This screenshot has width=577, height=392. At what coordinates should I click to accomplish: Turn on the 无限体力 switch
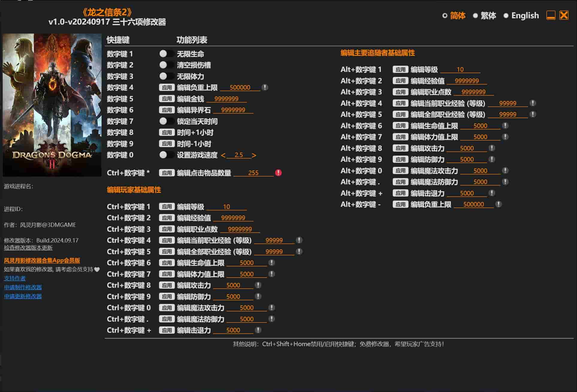[166, 76]
